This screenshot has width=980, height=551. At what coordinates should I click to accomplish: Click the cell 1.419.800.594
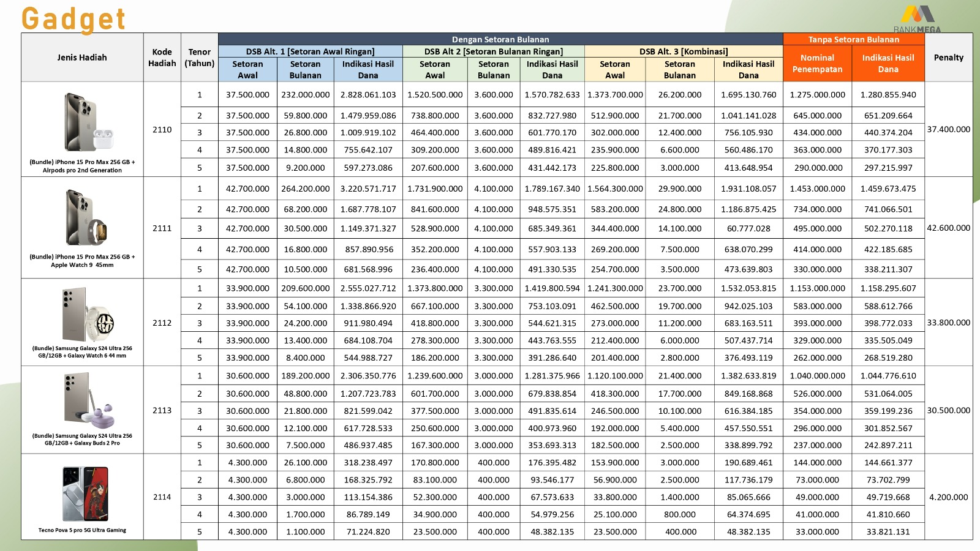[x=552, y=288]
